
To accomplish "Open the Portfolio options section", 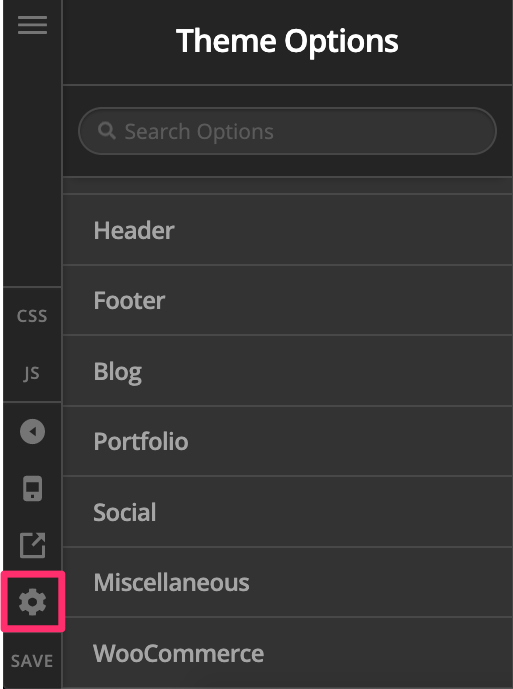I will point(287,441).
